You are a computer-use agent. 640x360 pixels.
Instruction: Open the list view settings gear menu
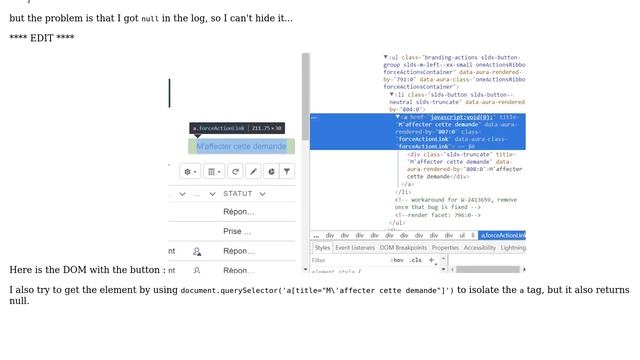click(190, 172)
